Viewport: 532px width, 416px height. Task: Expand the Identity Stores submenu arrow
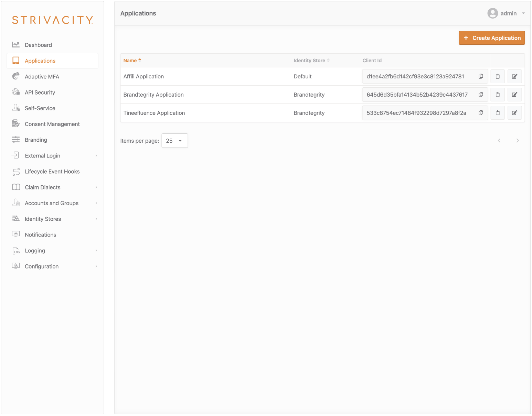pyautogui.click(x=96, y=219)
